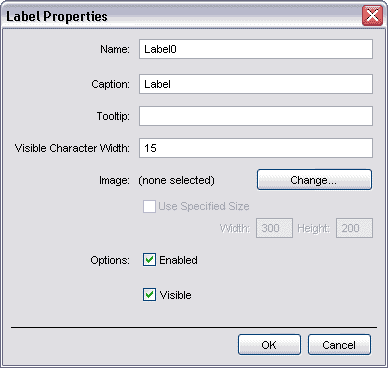Click the Name: field label
Screen dimensions: 388x368
pyautogui.click(x=115, y=49)
